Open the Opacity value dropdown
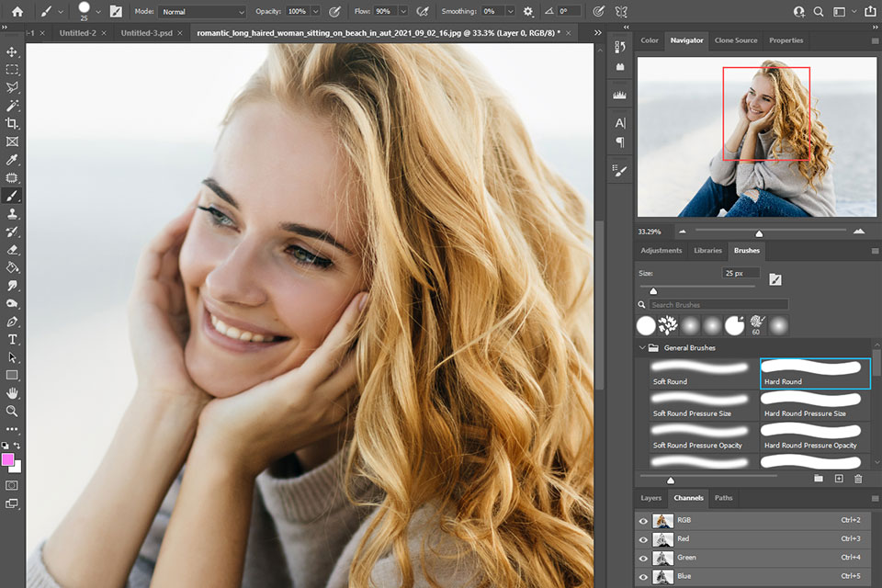This screenshot has height=588, width=882. tap(315, 11)
